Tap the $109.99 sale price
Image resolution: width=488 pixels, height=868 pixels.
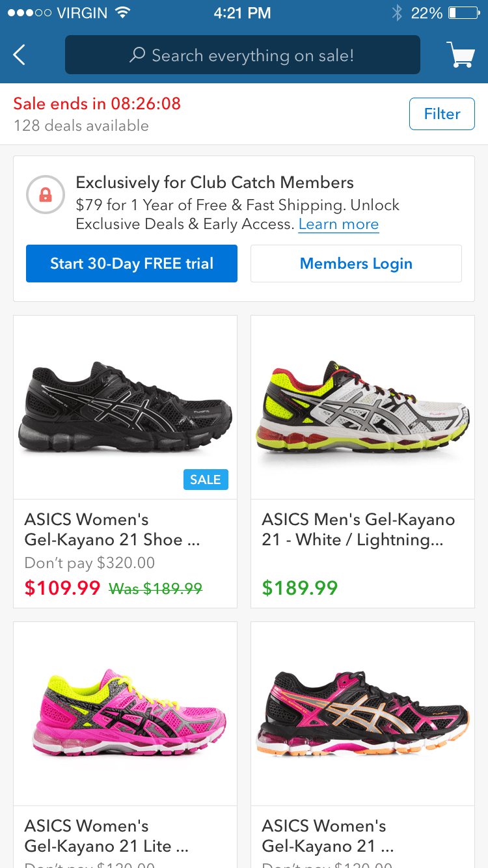(x=62, y=588)
